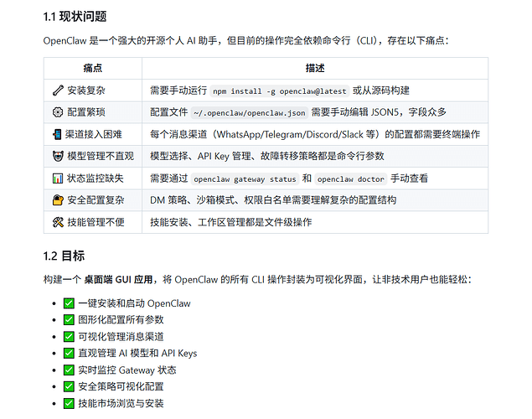Click green checkmark next to 技能市场浏览与安装
The image size is (532, 419).
69,403
